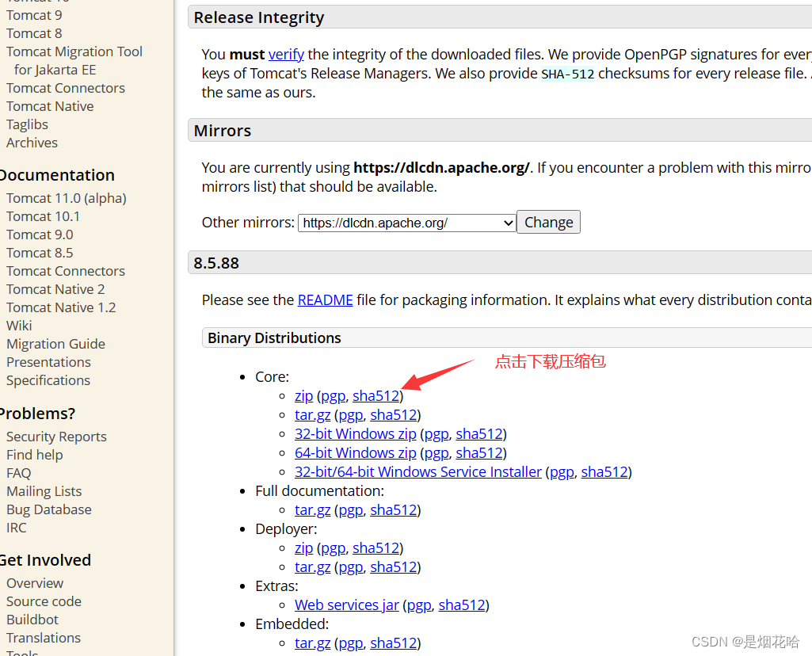Open pgp signature for Core tar.gz
The height and width of the screenshot is (656, 812).
tap(351, 415)
